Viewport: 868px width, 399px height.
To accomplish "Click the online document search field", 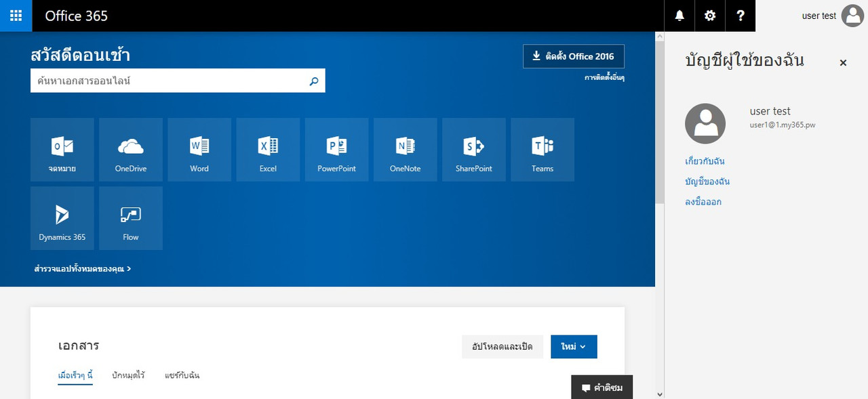I will point(178,81).
